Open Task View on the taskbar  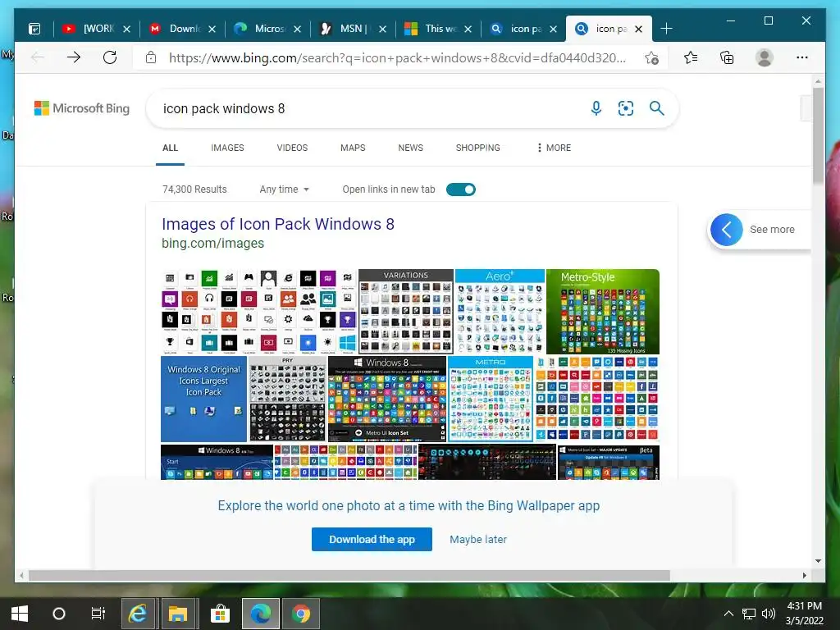click(98, 614)
